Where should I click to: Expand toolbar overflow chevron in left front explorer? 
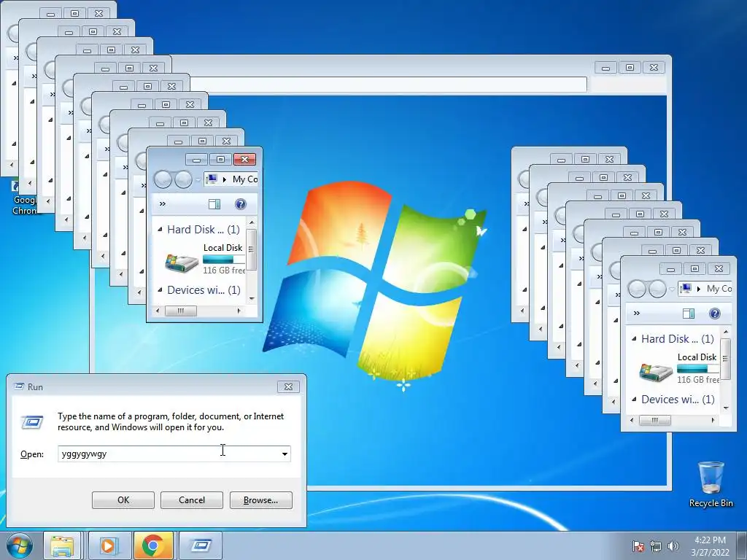point(163,204)
